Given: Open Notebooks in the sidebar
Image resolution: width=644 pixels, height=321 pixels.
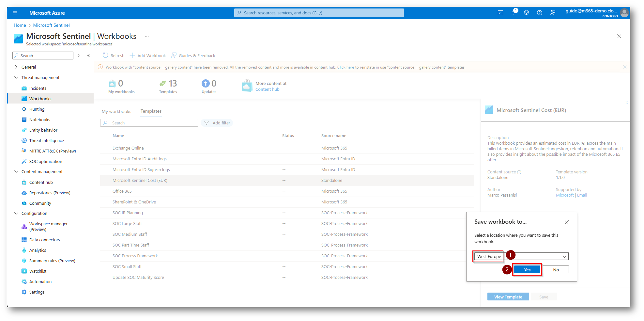Looking at the screenshot, I should click(x=40, y=120).
